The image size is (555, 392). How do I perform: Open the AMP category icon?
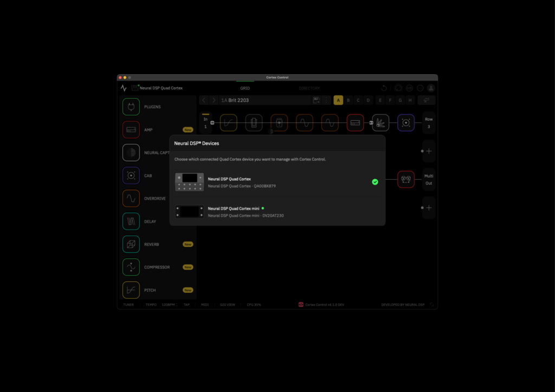click(131, 130)
